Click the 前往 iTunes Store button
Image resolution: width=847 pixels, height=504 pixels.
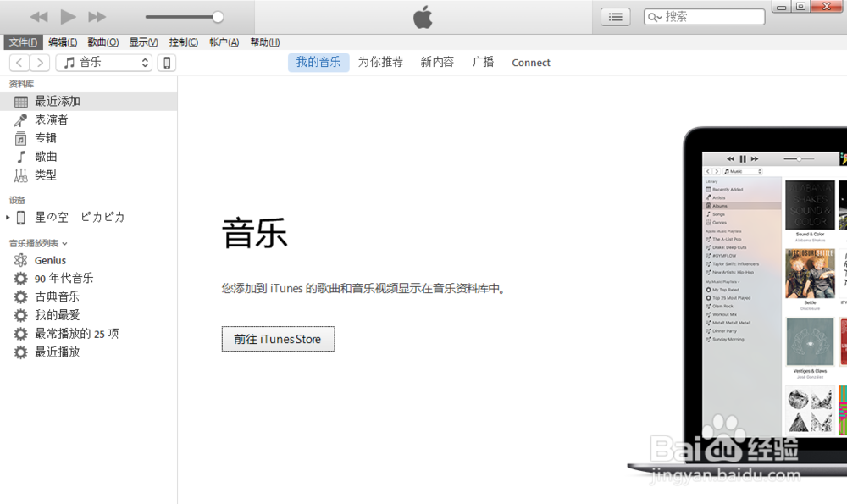coord(278,339)
